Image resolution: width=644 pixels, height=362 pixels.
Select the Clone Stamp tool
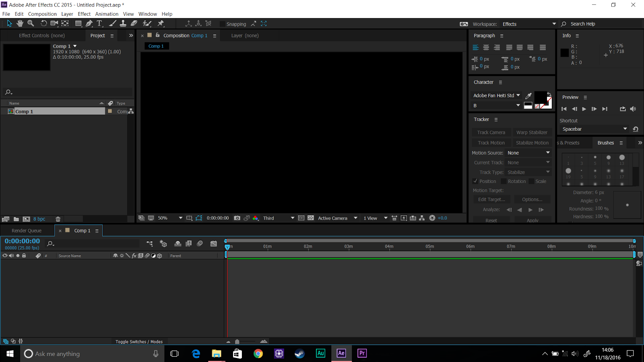click(123, 24)
